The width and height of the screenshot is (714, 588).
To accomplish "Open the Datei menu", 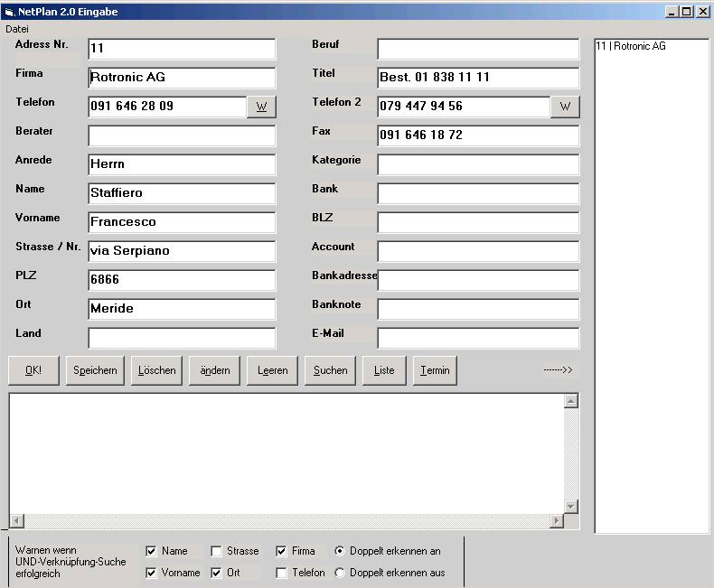I will 17,29.
